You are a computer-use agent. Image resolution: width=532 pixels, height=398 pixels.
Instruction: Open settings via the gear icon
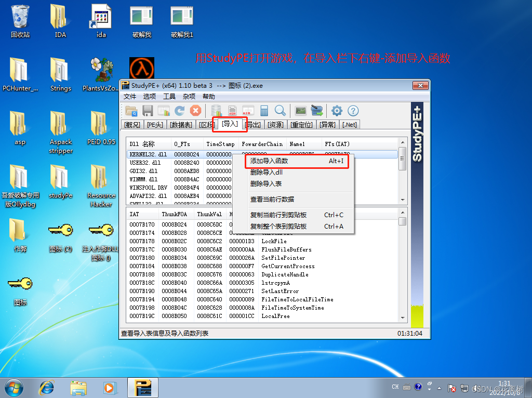[x=337, y=111]
